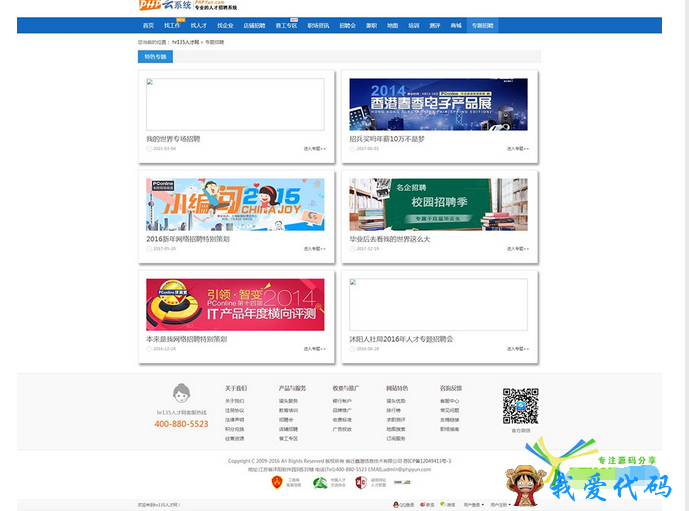Click clock icon beside date 2017-06-01

click(352, 149)
